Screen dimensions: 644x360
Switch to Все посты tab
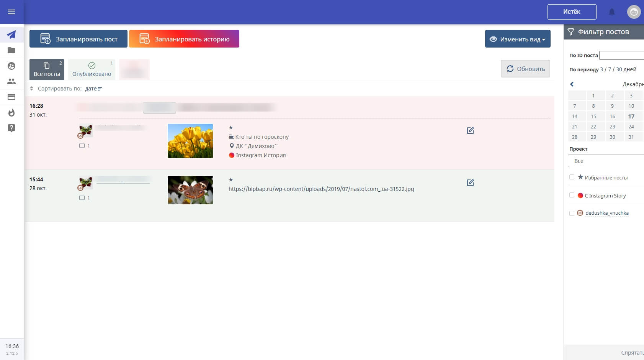[x=47, y=69]
